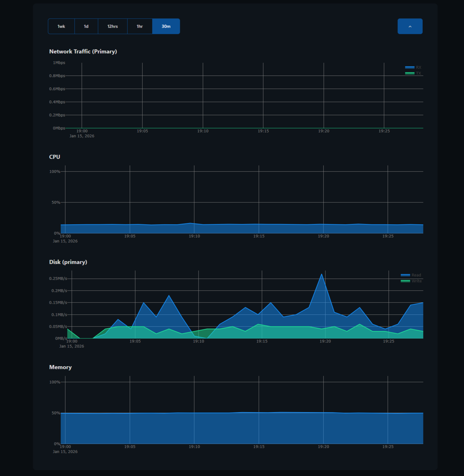Switch time range to 1wk
Viewport: 464px width, 476px height.
[x=61, y=27]
